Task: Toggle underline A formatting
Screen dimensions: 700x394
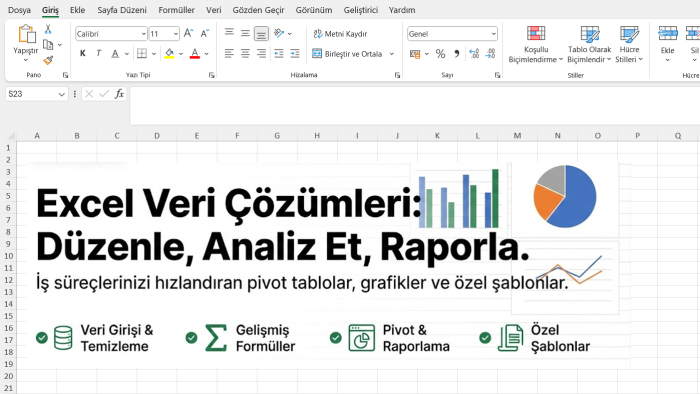Action: click(115, 54)
